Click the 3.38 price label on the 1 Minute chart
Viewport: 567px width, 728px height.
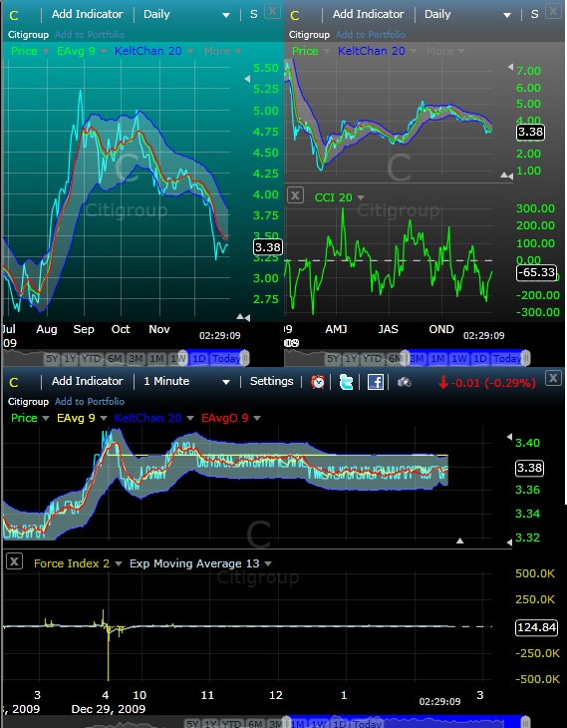(529, 468)
